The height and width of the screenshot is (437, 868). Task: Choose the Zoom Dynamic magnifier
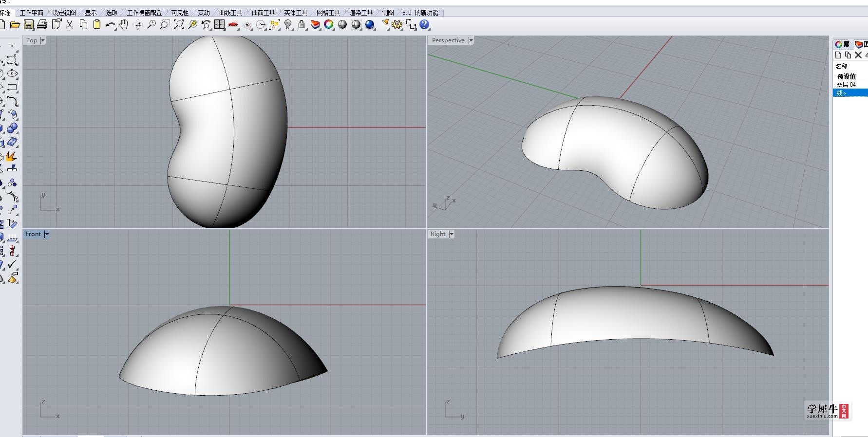(x=151, y=25)
